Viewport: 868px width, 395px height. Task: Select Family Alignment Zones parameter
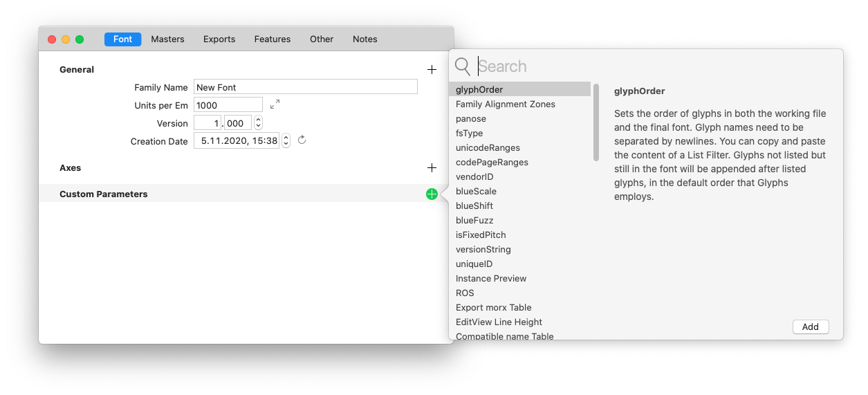(x=520, y=104)
